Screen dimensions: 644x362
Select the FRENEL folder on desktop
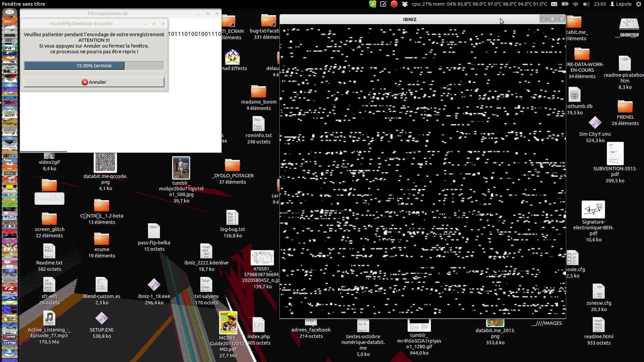pyautogui.click(x=625, y=107)
